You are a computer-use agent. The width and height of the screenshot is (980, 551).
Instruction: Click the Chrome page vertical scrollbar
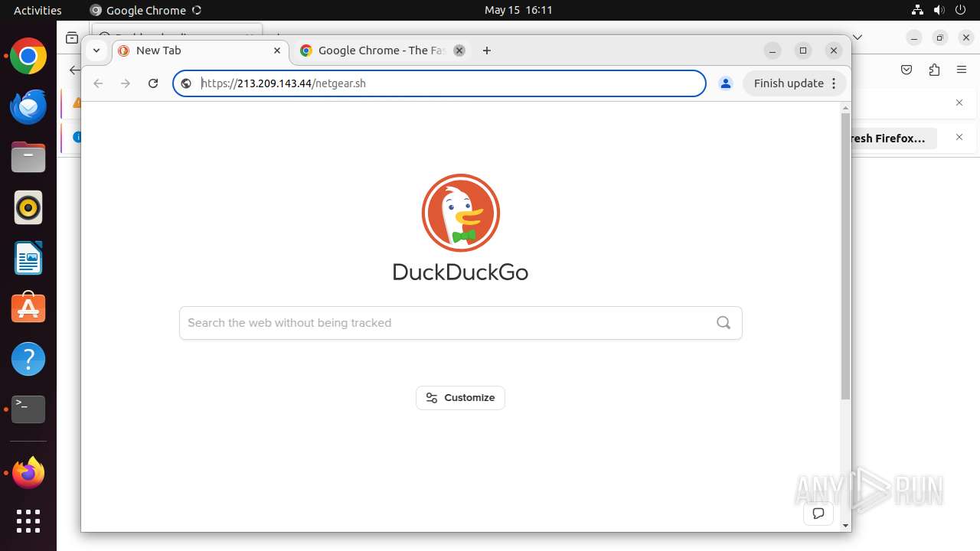coord(845,256)
